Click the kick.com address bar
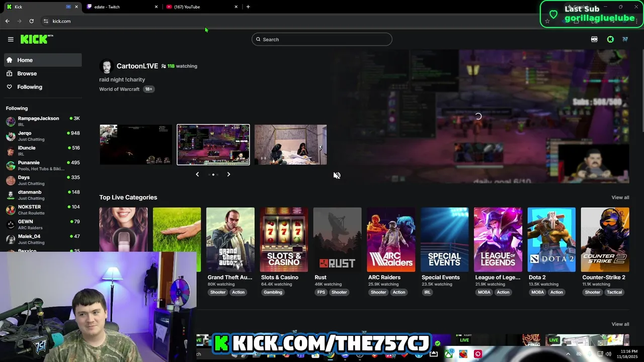Image resolution: width=644 pixels, height=362 pixels. coord(292,21)
